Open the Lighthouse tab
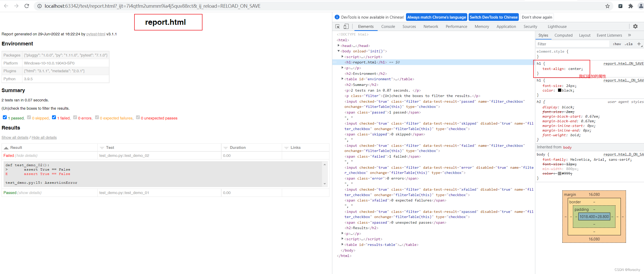This screenshot has height=274, width=644. [557, 27]
